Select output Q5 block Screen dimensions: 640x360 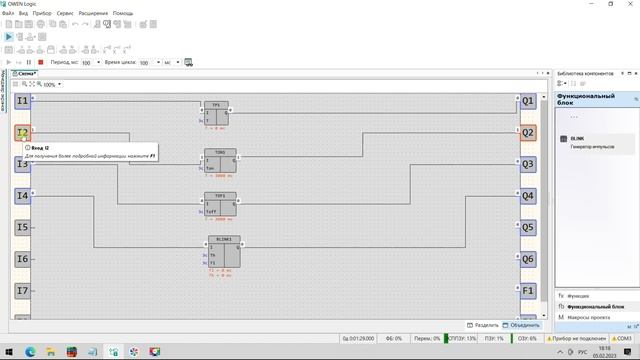[x=528, y=227]
